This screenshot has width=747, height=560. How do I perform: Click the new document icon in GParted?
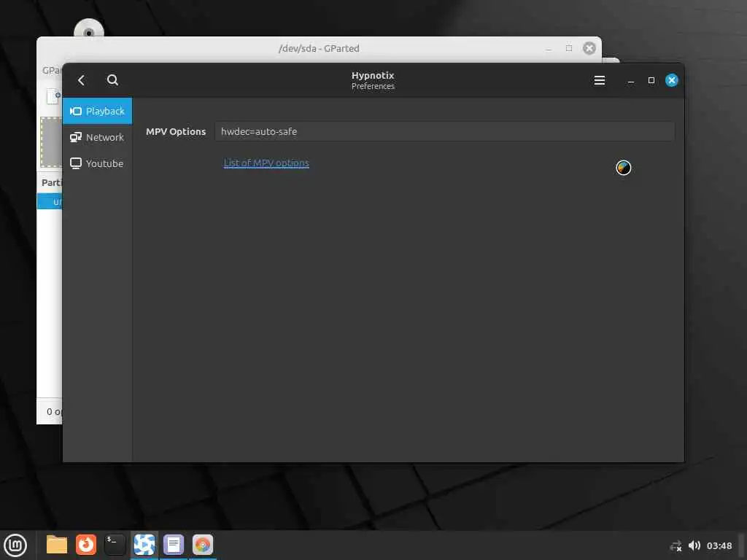point(53,96)
